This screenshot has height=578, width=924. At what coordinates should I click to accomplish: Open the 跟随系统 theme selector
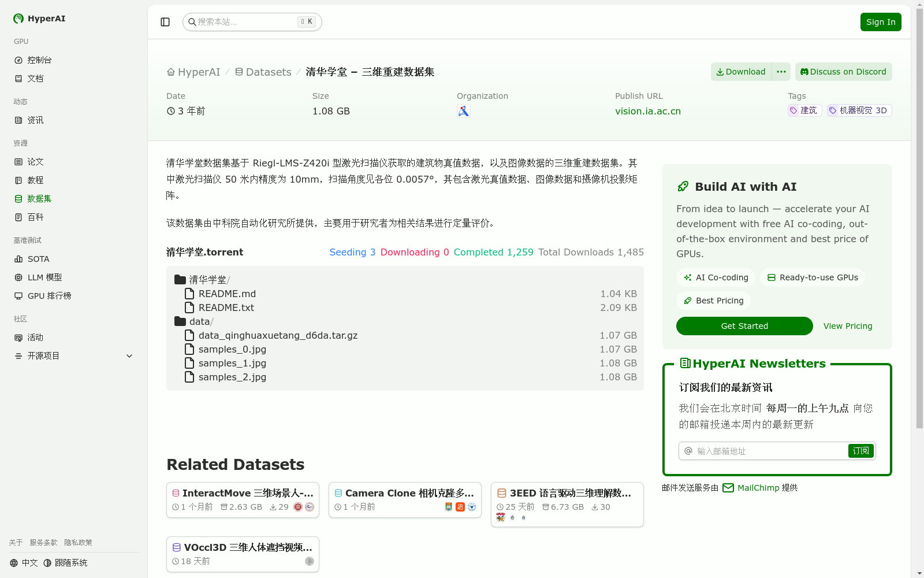pyautogui.click(x=65, y=563)
